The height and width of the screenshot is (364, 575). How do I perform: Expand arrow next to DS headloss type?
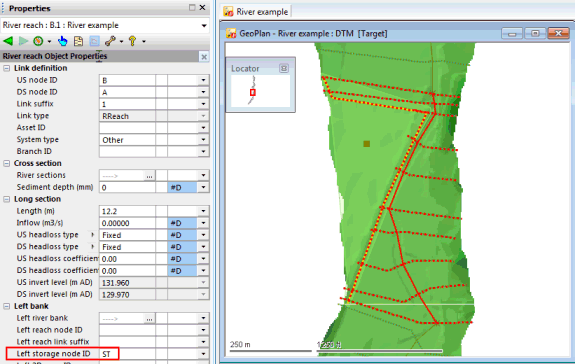(92, 247)
